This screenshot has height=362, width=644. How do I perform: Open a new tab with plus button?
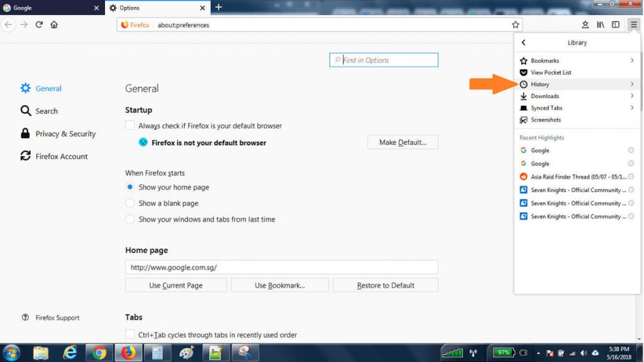coord(218,7)
